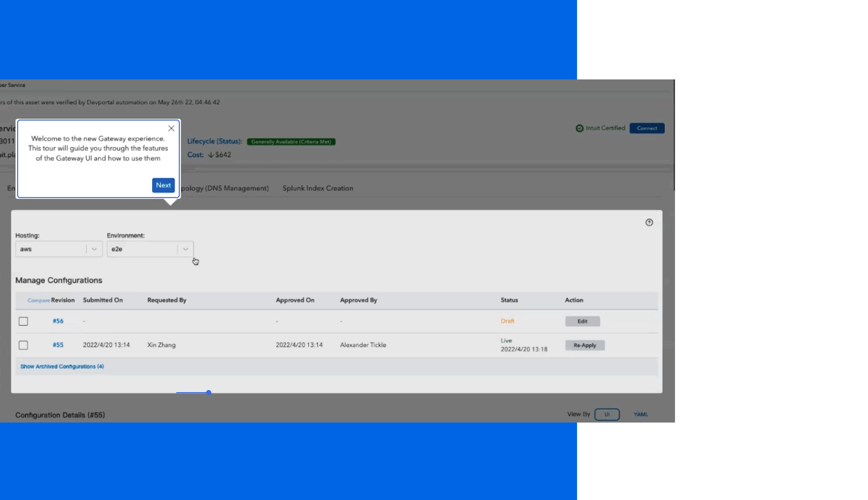Re-Apply the live configuration #55

(x=585, y=345)
